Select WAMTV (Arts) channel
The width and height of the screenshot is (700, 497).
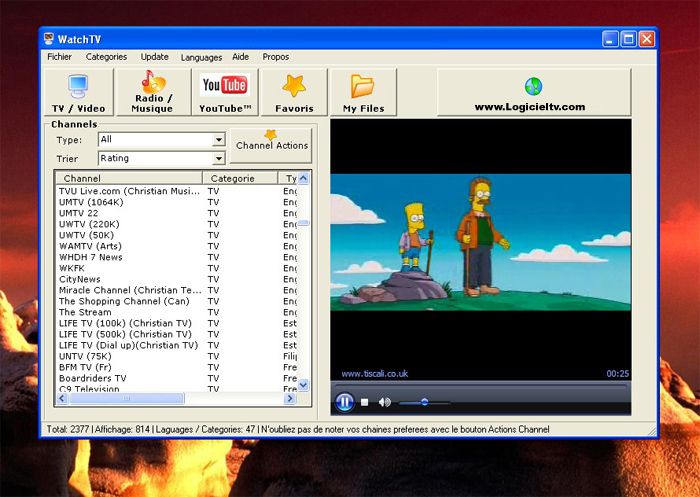click(177, 246)
